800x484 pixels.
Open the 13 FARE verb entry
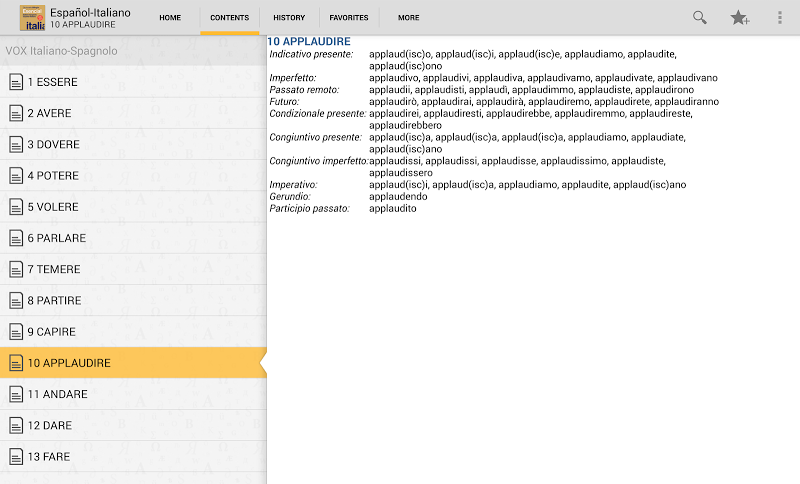(133, 456)
